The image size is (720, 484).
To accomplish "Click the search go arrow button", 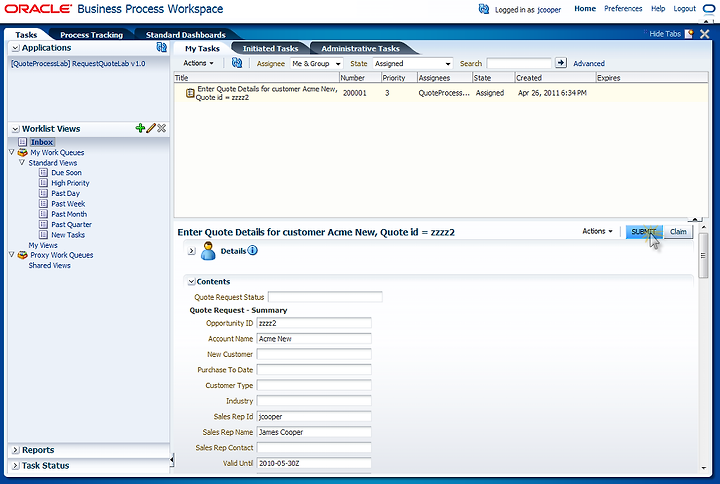I will point(561,63).
